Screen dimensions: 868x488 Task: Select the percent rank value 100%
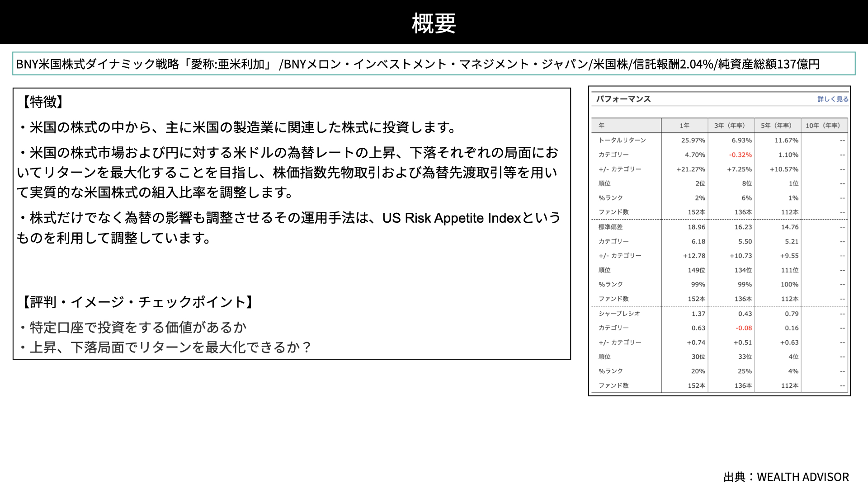pos(789,284)
